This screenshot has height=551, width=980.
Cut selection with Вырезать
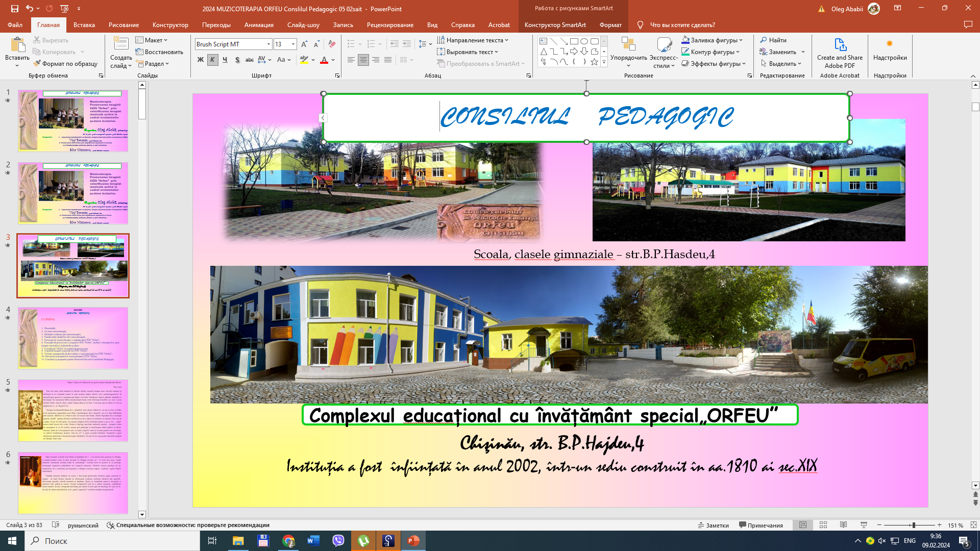point(51,40)
